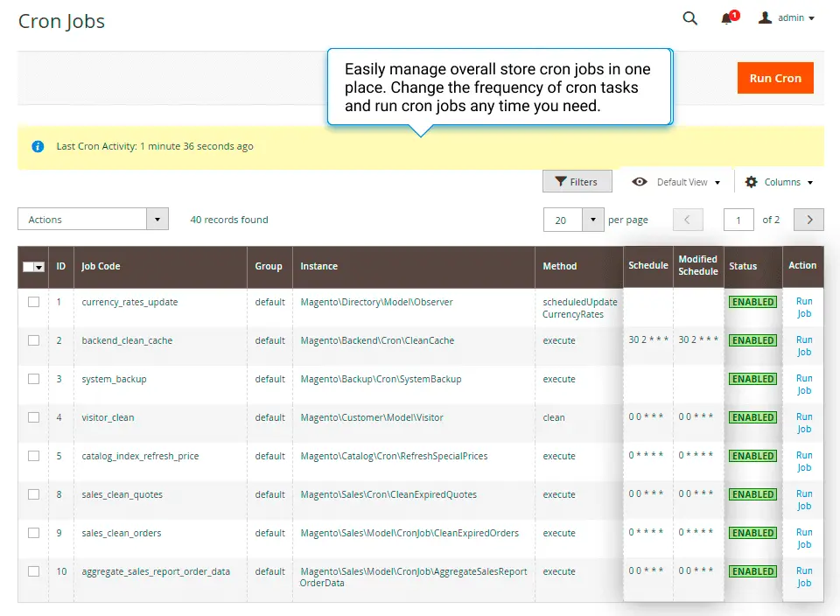The image size is (840, 616).
Task: Open the admin account menu
Action: tap(786, 17)
